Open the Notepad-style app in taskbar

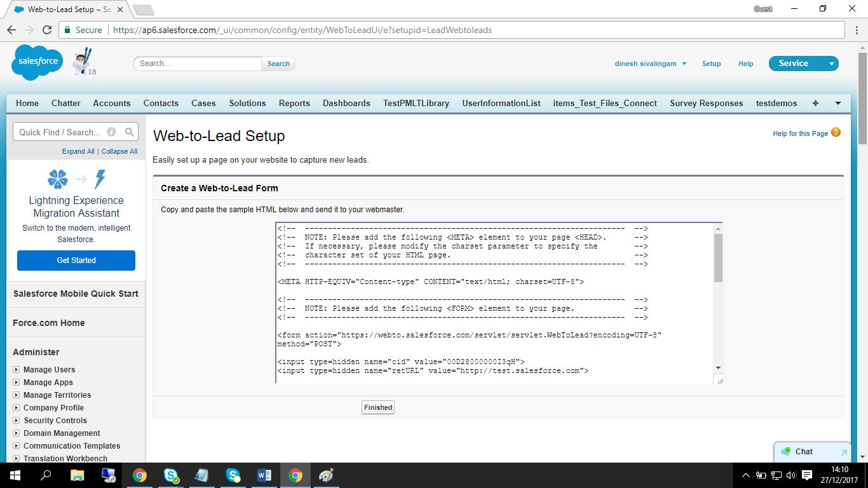tap(201, 475)
